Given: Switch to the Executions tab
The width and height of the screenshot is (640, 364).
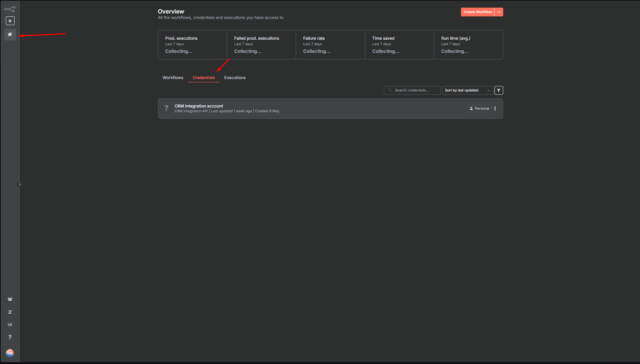Looking at the screenshot, I should point(235,78).
